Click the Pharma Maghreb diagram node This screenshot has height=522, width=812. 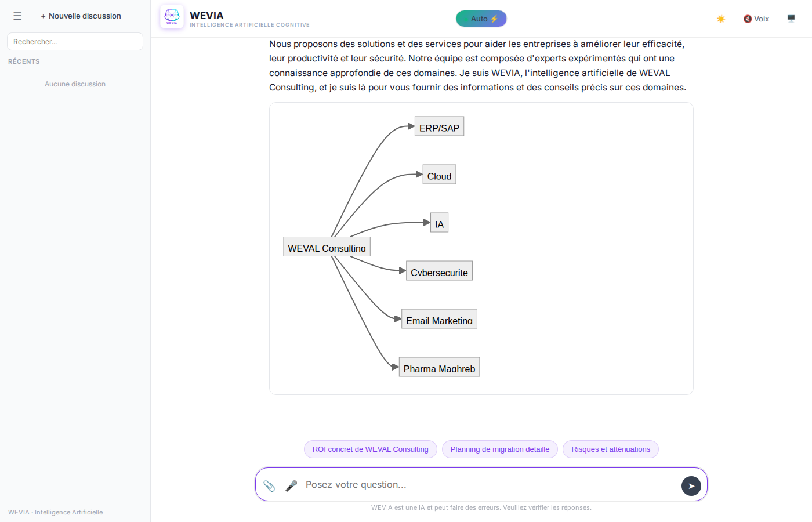point(439,368)
